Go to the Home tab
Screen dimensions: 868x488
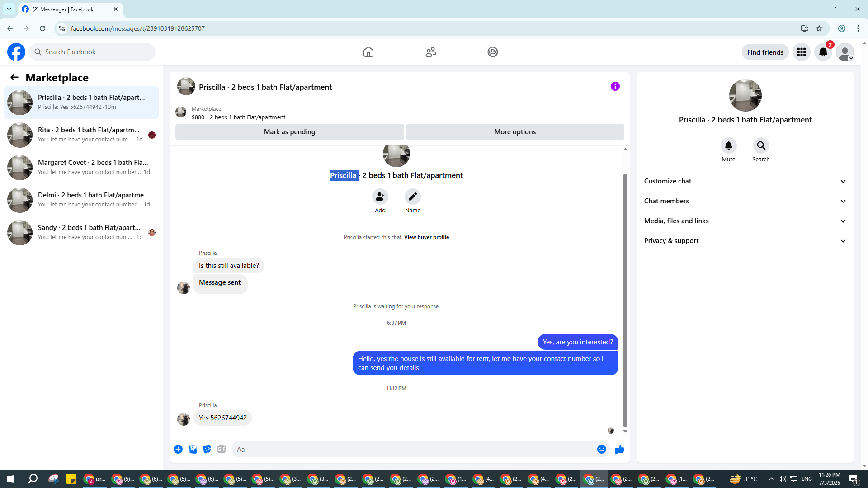pos(368,52)
